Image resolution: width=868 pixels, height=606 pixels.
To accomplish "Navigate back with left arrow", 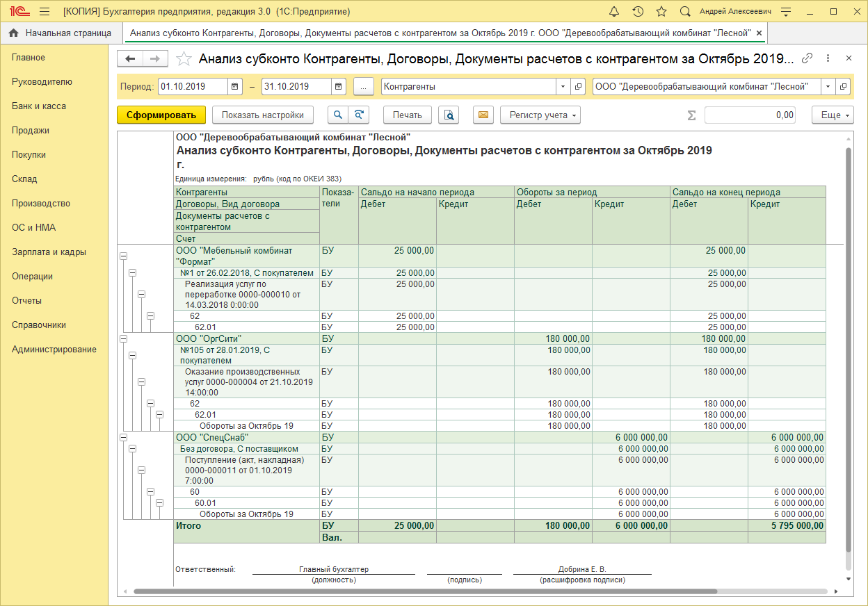I will (x=130, y=59).
